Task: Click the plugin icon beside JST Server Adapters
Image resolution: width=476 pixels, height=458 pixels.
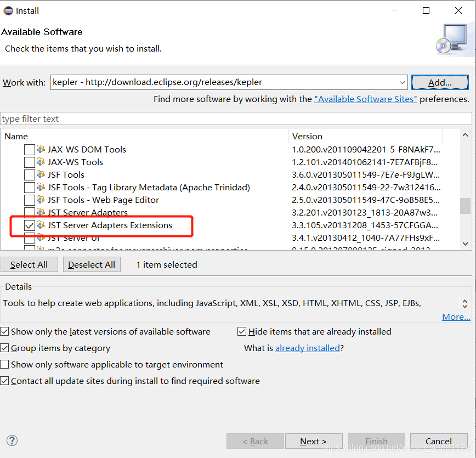Action: 41,213
